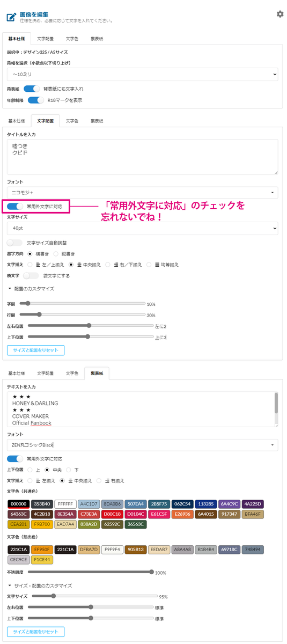The width and height of the screenshot is (287, 644).
Task: Click the title text area containing 嘘つきクピド
Action: pyautogui.click(x=143, y=157)
